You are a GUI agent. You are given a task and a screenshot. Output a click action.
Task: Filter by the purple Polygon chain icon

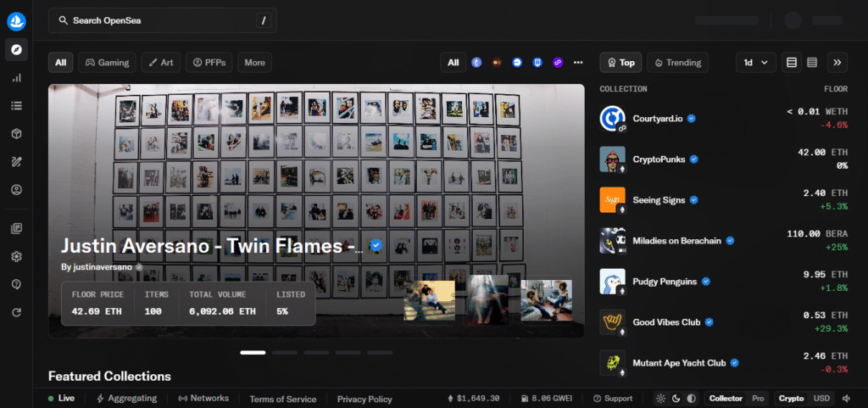tap(558, 63)
